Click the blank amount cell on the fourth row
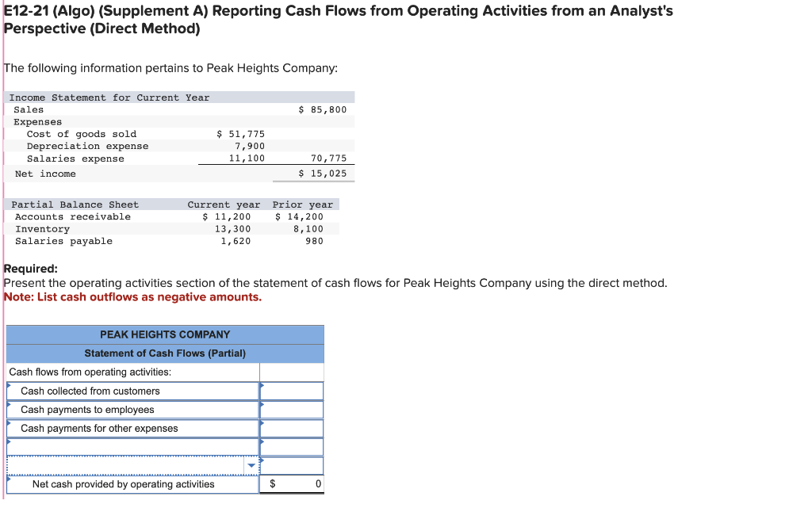Image resolution: width=812 pixels, height=508 pixels. (292, 446)
